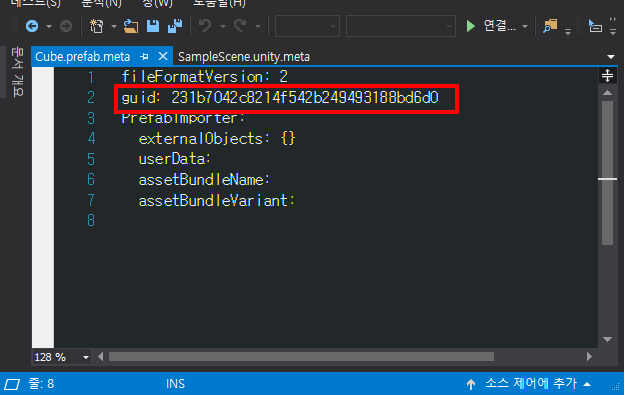Screen dimensions: 624x395
Task: Switch to the SampleScene.unity.meta tab
Action: coord(244,56)
